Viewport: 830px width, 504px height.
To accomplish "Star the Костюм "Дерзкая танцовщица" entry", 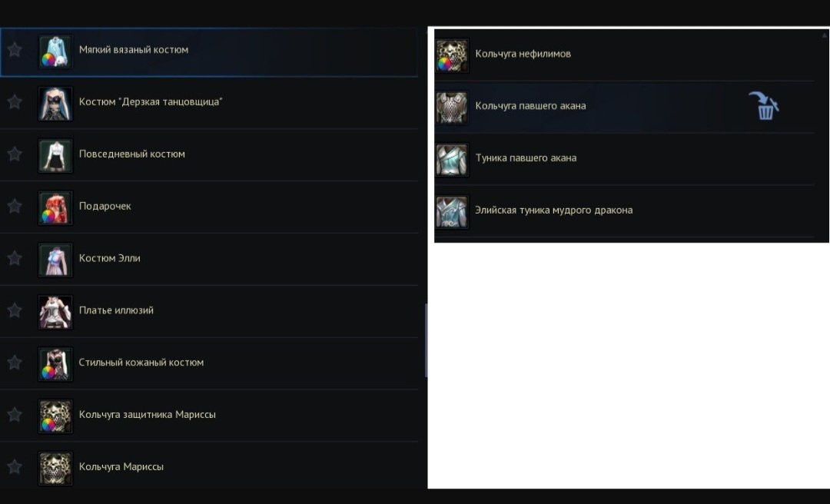I will tap(15, 101).
